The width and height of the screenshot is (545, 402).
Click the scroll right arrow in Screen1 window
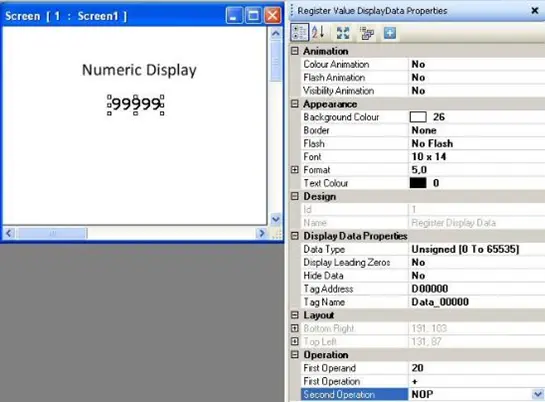point(261,233)
